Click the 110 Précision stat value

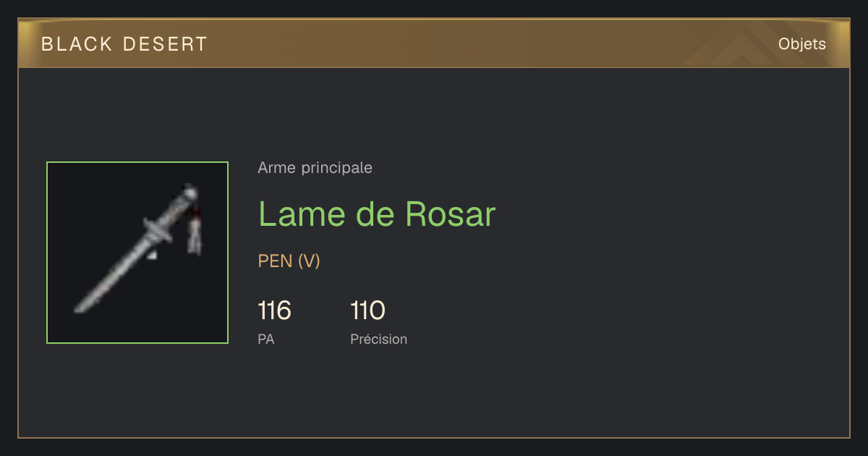point(367,311)
